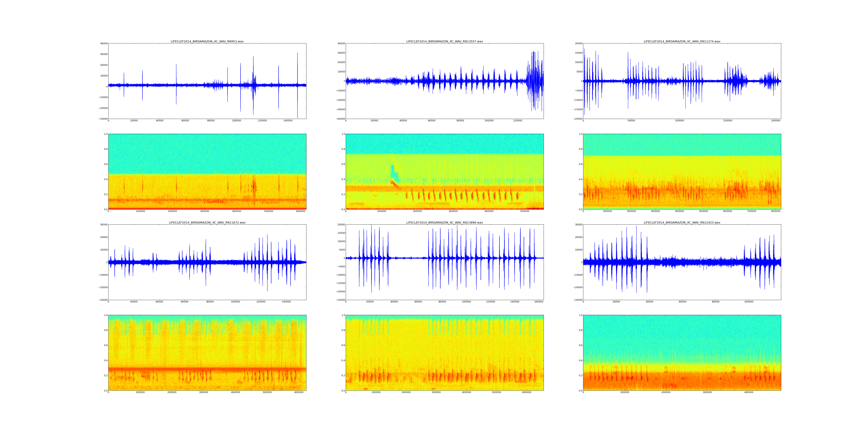Select the RN12423 waveform plot
Screen dimensions: 868x434
(x=682, y=262)
